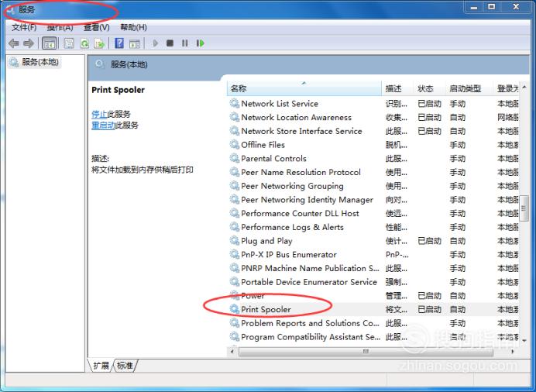Switch to the 扩展 tab
This screenshot has width=536, height=392.
click(101, 366)
